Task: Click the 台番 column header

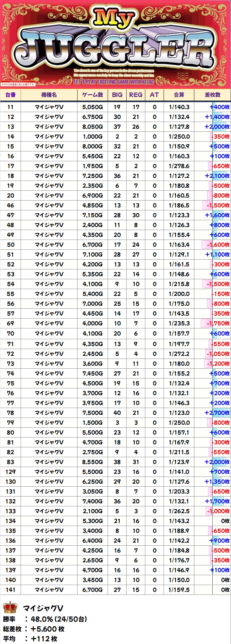Action: [x=10, y=95]
